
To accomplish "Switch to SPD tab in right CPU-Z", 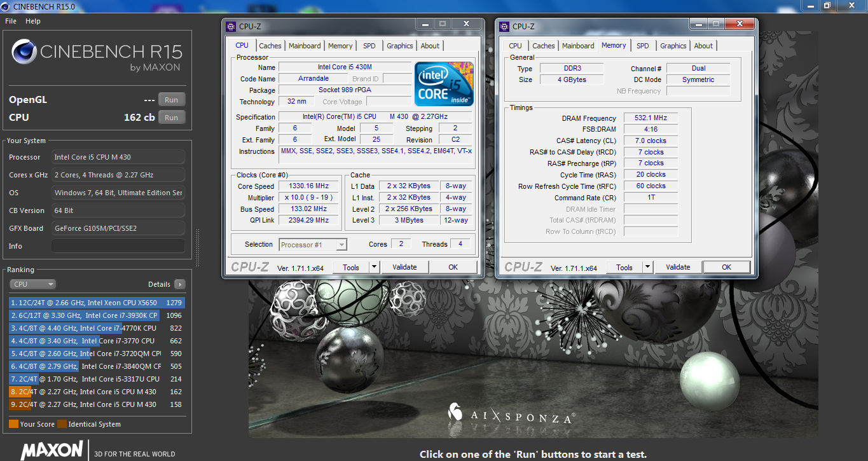I will click(x=643, y=46).
